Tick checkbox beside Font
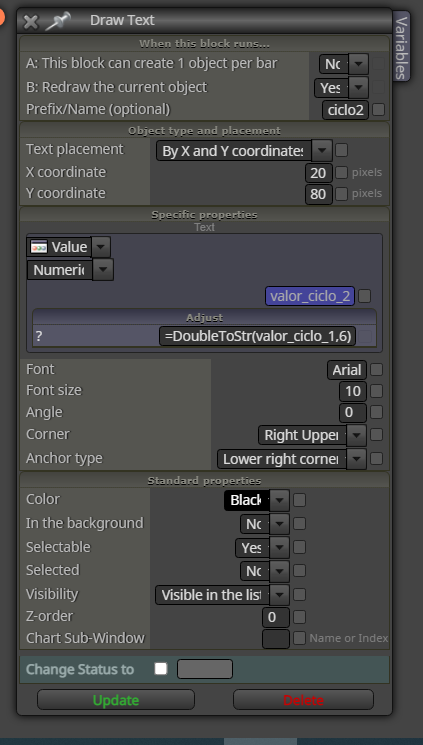The image size is (423, 745). [376, 369]
